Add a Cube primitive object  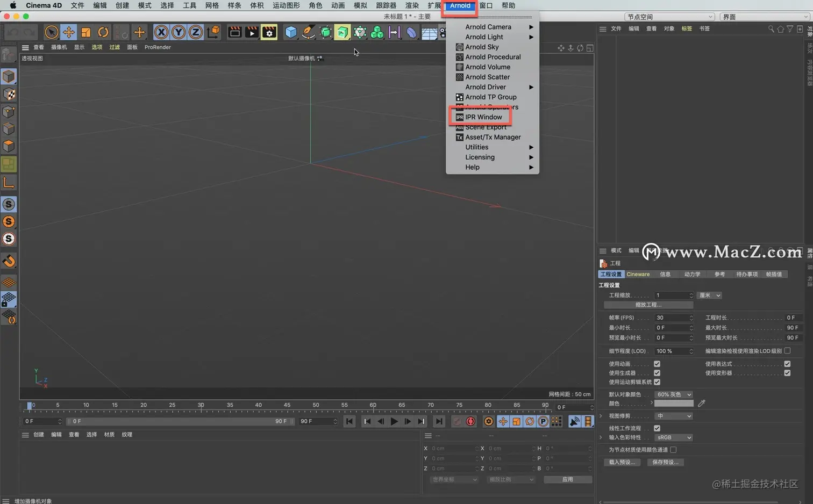[x=291, y=32]
